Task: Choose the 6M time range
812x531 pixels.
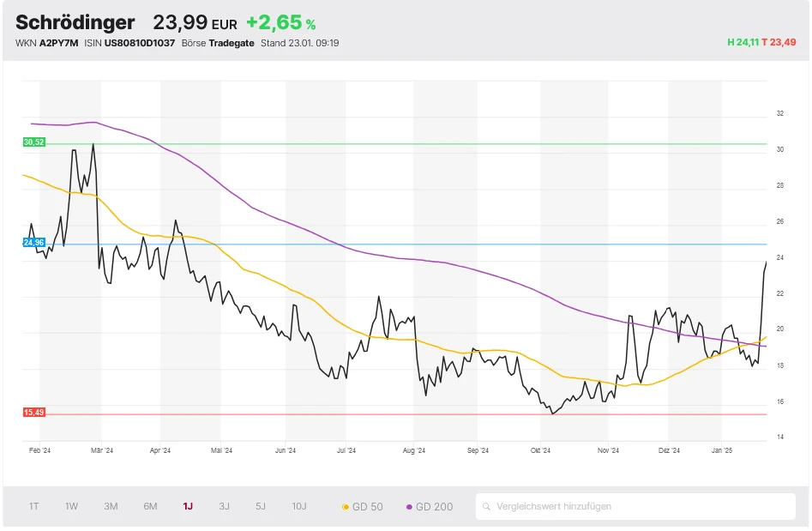Action: [150, 506]
